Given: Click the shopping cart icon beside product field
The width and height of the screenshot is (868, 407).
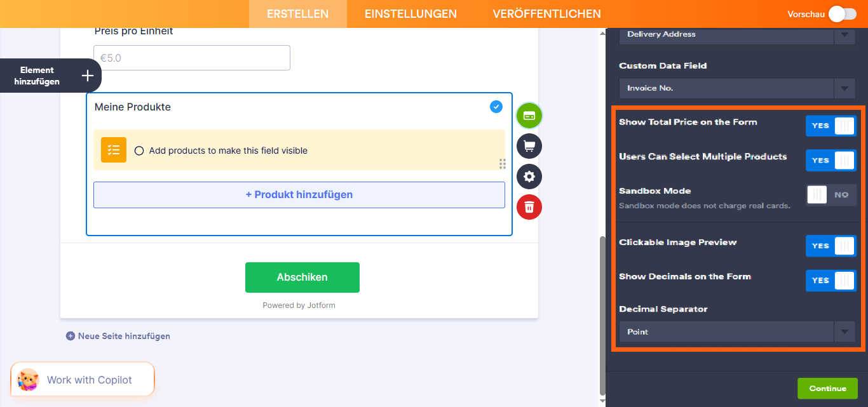Looking at the screenshot, I should pos(529,146).
